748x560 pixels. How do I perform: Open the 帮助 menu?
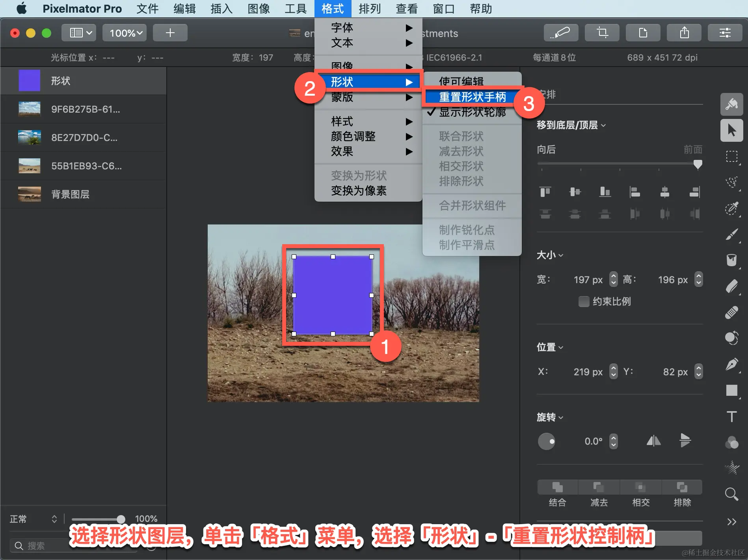coord(481,9)
